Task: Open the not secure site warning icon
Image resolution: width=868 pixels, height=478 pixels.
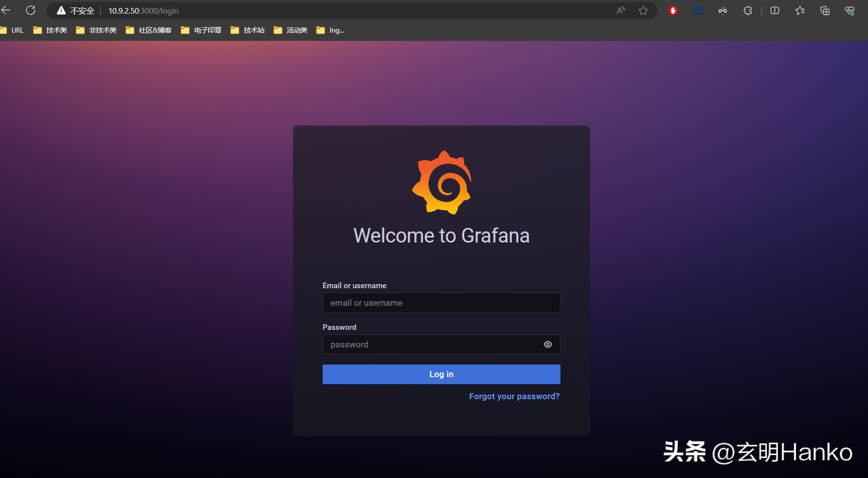Action: point(61,11)
